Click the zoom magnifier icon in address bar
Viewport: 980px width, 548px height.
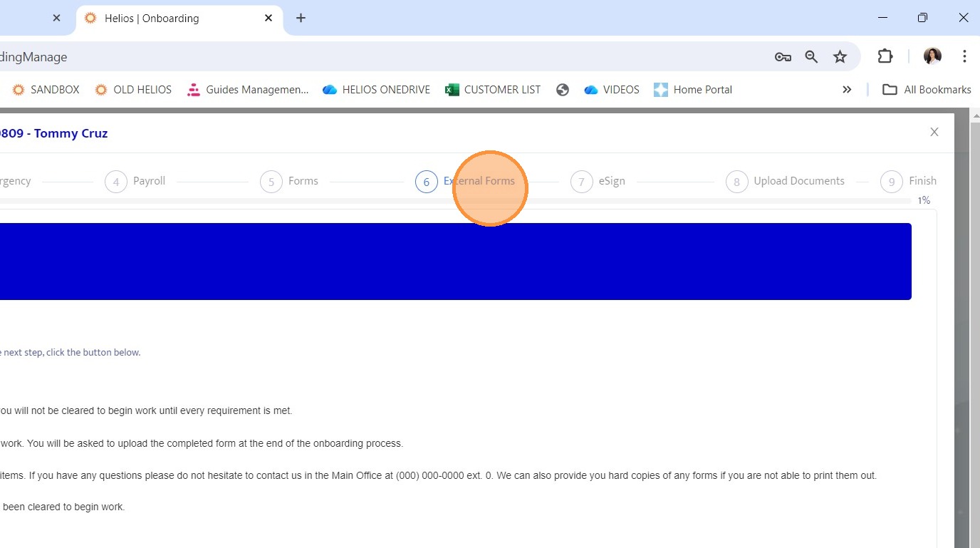811,57
